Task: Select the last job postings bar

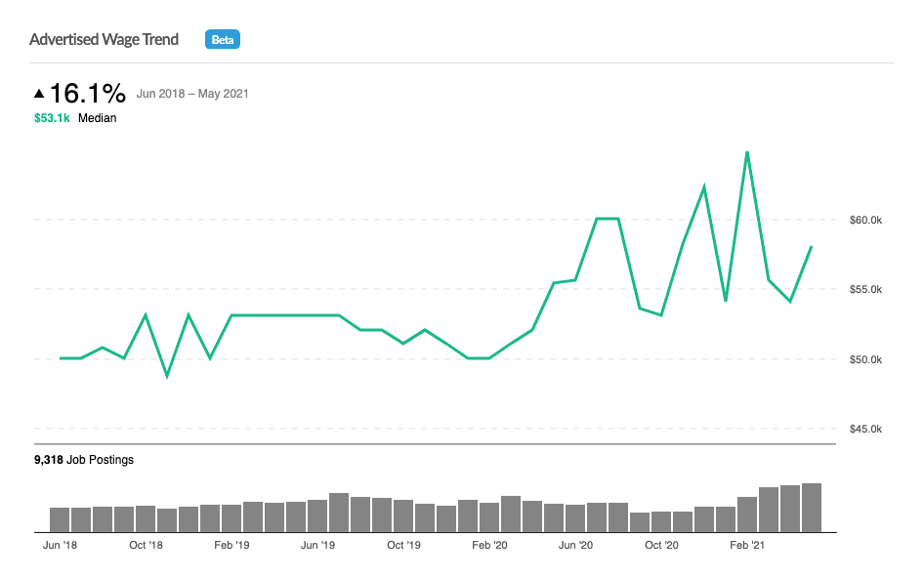Action: (812, 508)
